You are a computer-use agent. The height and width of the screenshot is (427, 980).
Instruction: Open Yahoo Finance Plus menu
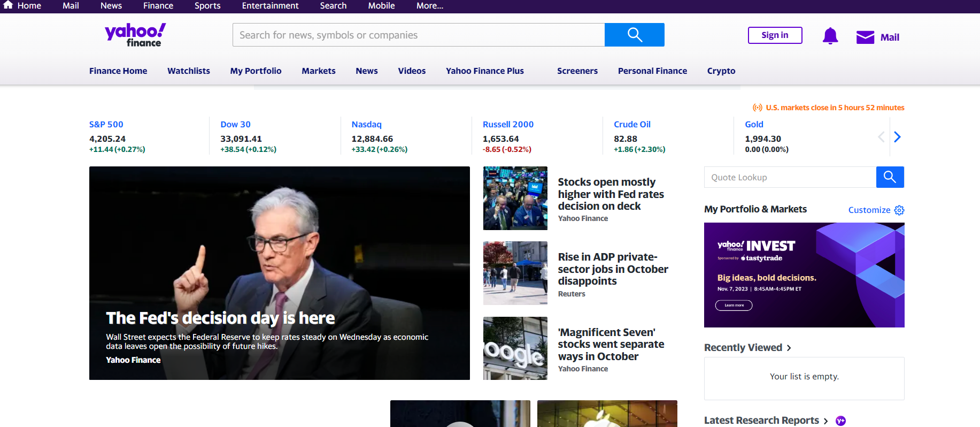[485, 71]
